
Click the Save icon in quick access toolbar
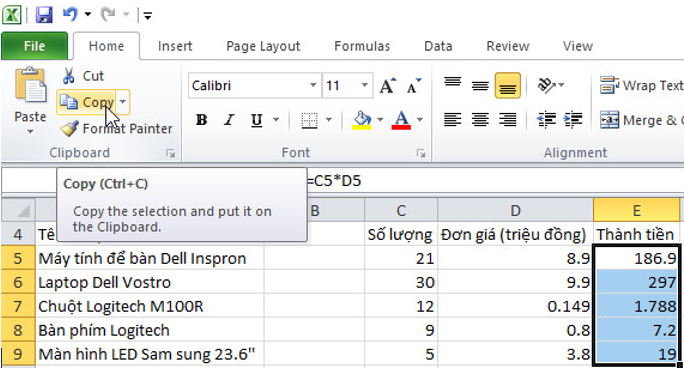click(44, 15)
